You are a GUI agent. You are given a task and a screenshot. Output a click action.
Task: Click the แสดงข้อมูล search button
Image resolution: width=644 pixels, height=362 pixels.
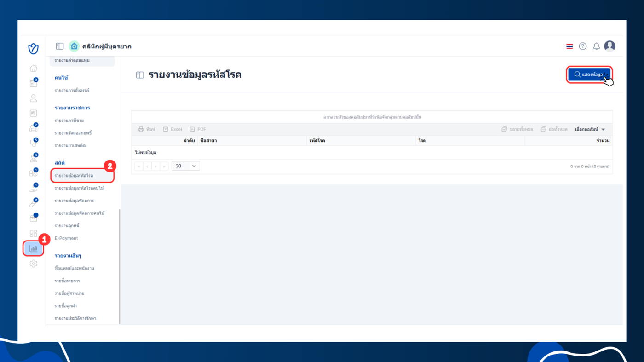click(589, 75)
